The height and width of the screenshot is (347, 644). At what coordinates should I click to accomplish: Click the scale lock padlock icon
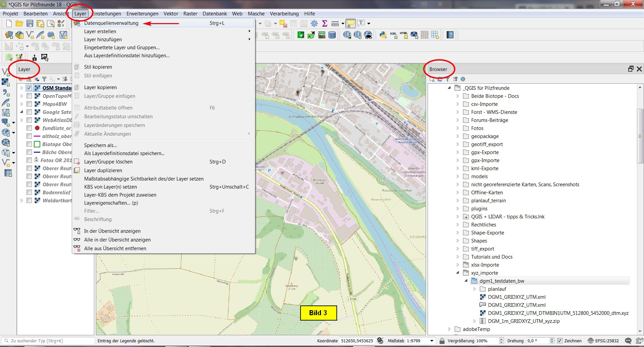(x=442, y=341)
